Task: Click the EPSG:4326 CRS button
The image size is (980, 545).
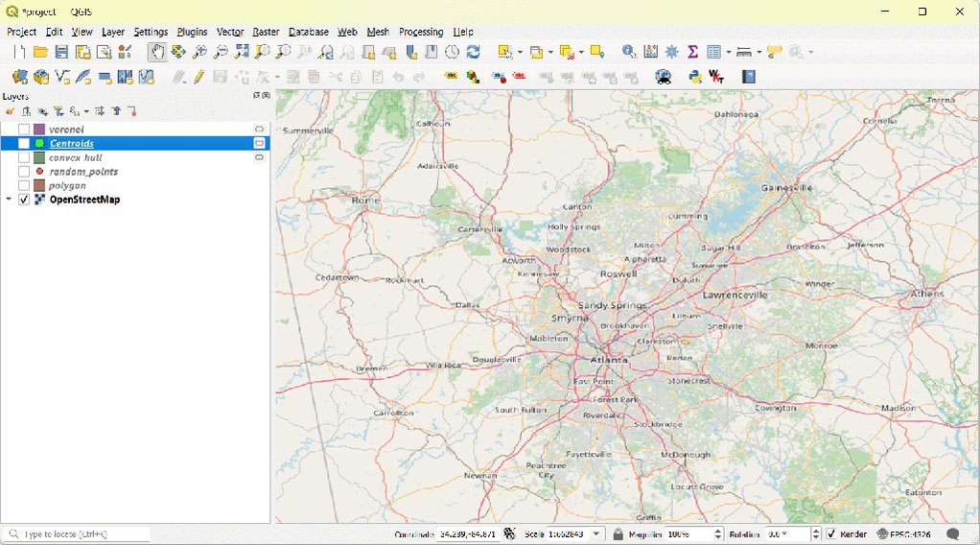Action: click(903, 533)
